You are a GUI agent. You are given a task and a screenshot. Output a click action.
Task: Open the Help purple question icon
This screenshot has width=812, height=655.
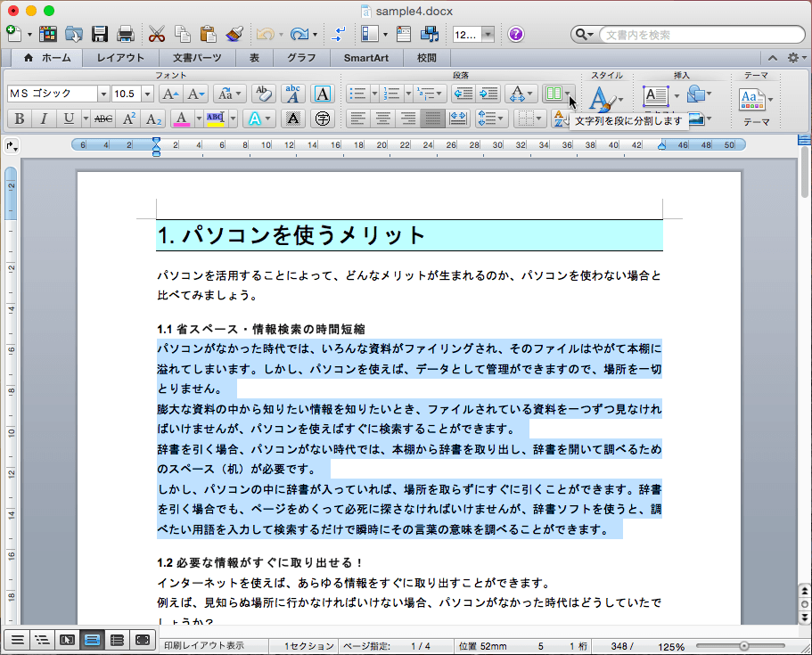[x=515, y=35]
